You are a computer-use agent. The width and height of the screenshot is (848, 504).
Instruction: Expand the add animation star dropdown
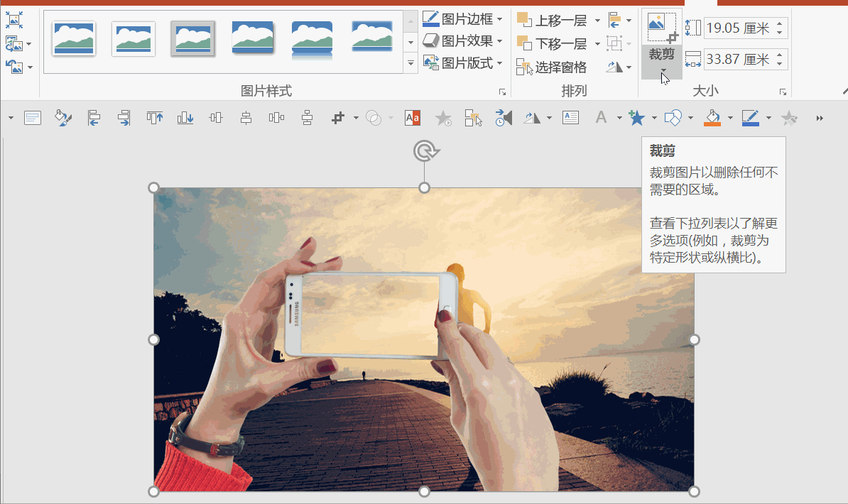[654, 118]
